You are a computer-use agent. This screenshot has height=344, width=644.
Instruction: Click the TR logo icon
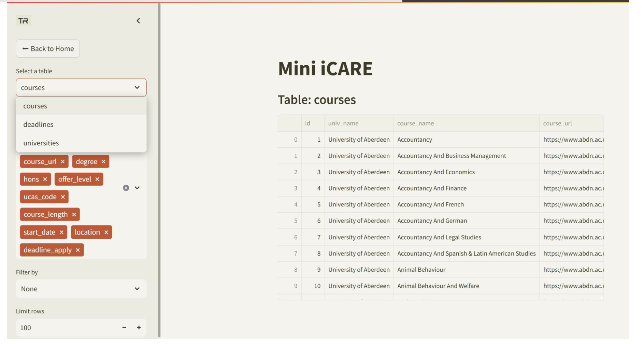click(x=24, y=21)
